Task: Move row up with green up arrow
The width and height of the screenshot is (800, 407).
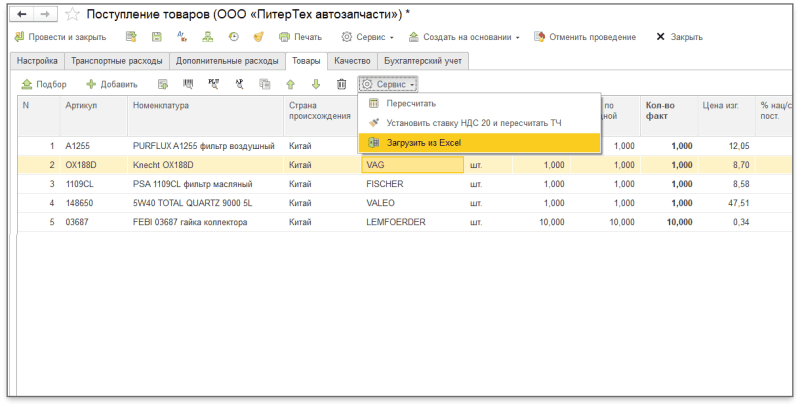Action: click(x=290, y=85)
